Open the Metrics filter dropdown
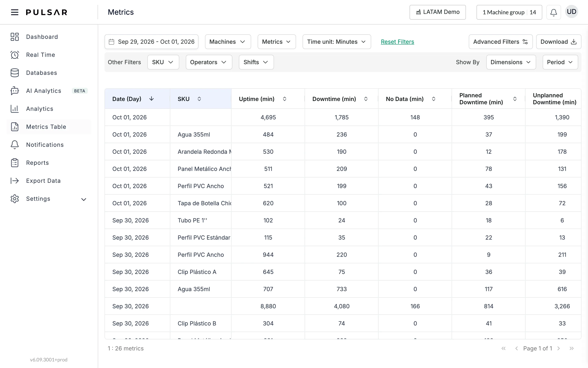 [x=276, y=42]
